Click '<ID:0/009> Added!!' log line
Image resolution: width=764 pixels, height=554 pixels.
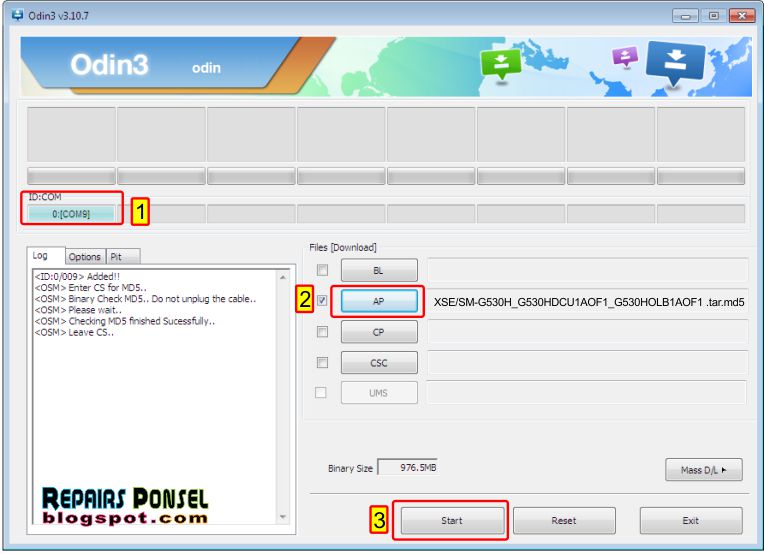point(77,276)
